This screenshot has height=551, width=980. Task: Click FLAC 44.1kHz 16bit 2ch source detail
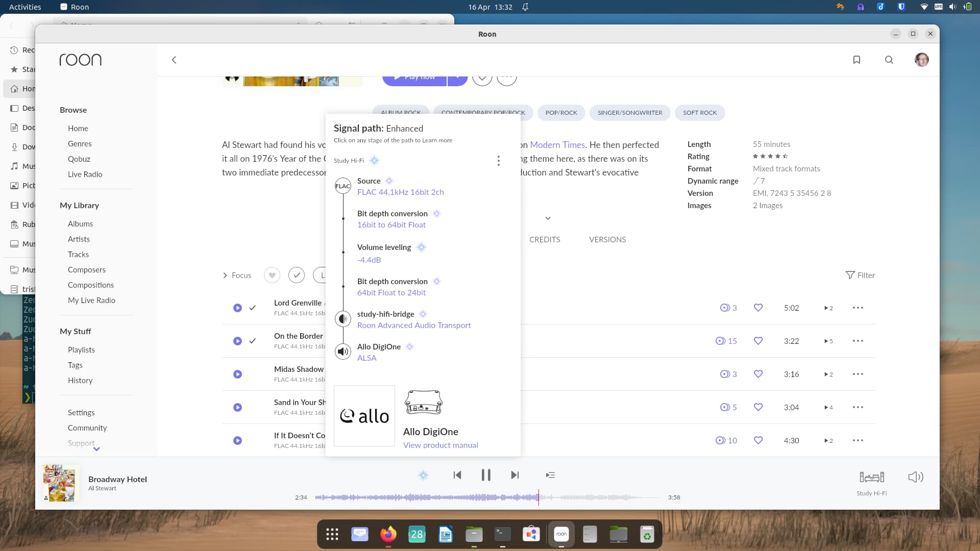pyautogui.click(x=400, y=192)
